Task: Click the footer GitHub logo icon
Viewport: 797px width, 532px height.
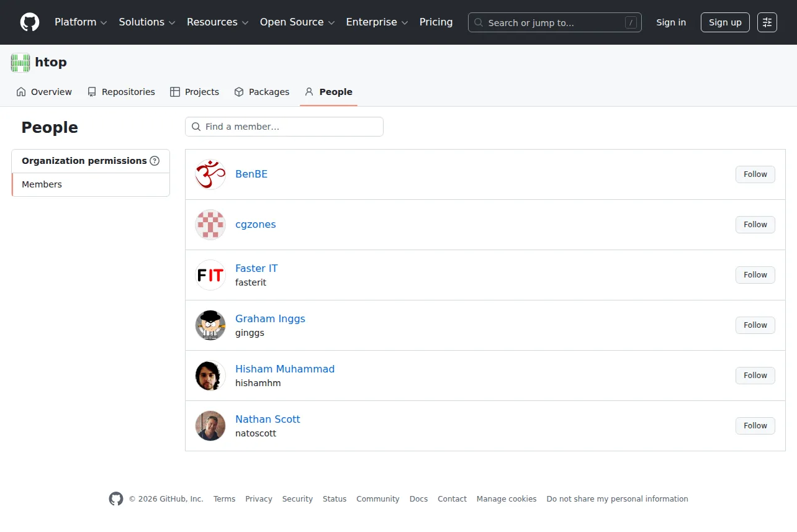Action: [x=116, y=499]
